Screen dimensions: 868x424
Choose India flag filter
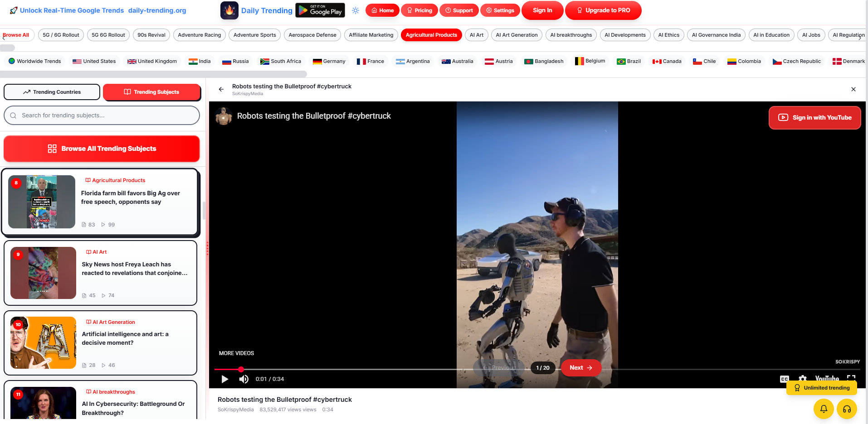(200, 61)
